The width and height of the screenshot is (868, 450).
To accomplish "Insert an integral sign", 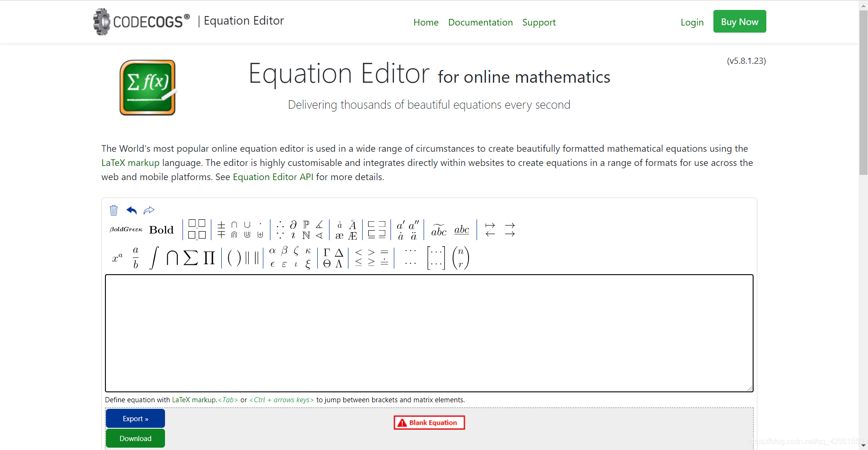I will point(154,258).
